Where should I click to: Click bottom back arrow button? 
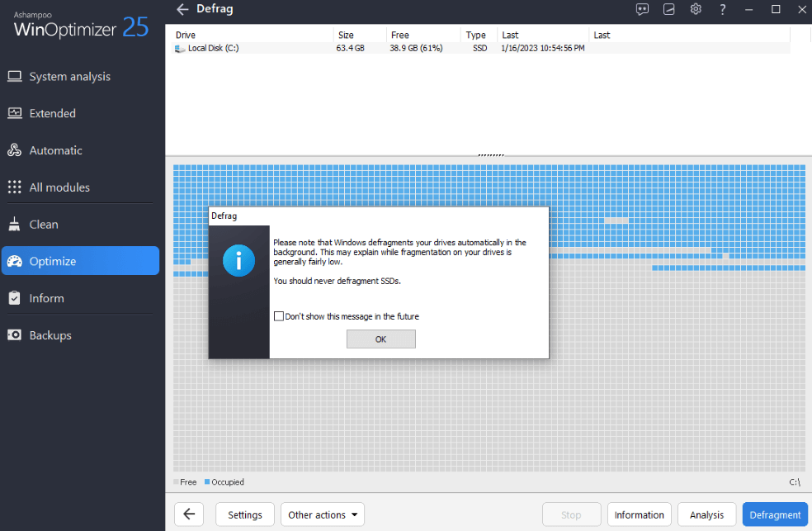189,514
